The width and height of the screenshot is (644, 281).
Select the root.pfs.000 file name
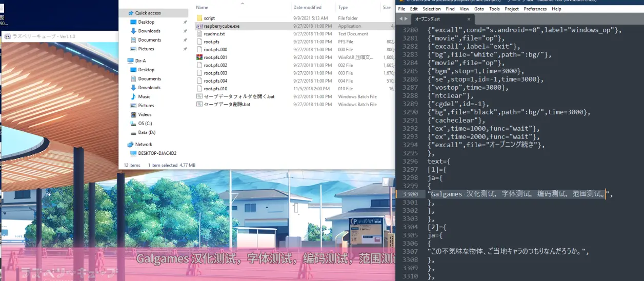coord(215,50)
